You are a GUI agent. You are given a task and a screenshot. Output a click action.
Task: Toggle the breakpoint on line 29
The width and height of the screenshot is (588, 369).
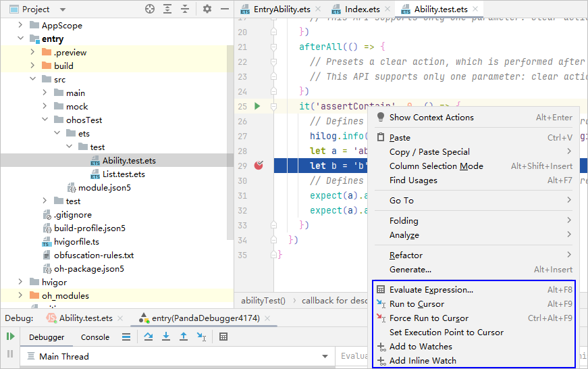(259, 166)
